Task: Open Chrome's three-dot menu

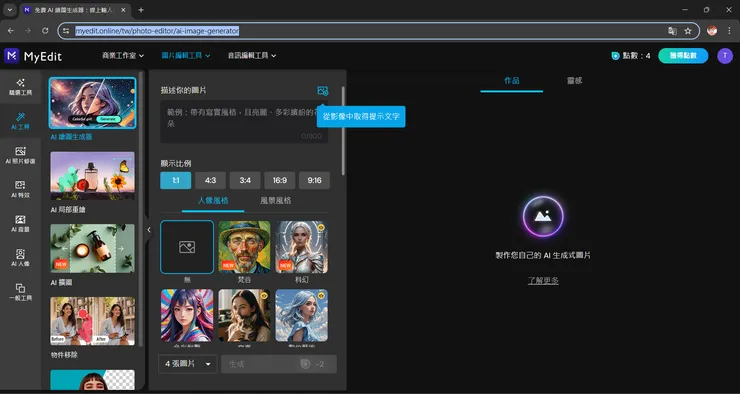Action: coord(730,31)
